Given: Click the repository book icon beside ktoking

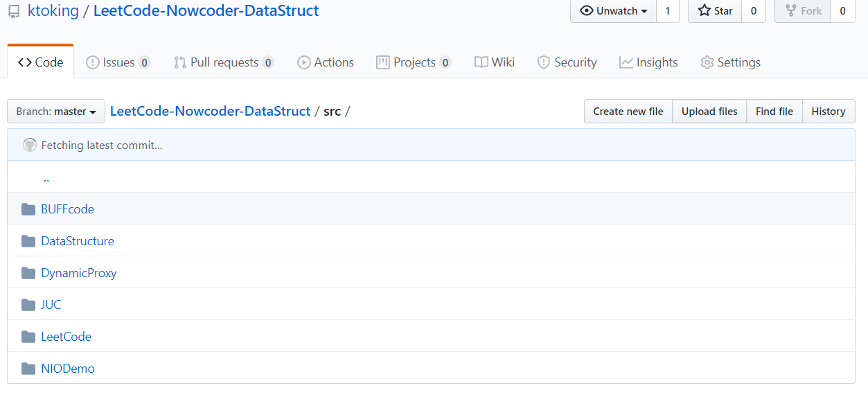Looking at the screenshot, I should pos(14,12).
